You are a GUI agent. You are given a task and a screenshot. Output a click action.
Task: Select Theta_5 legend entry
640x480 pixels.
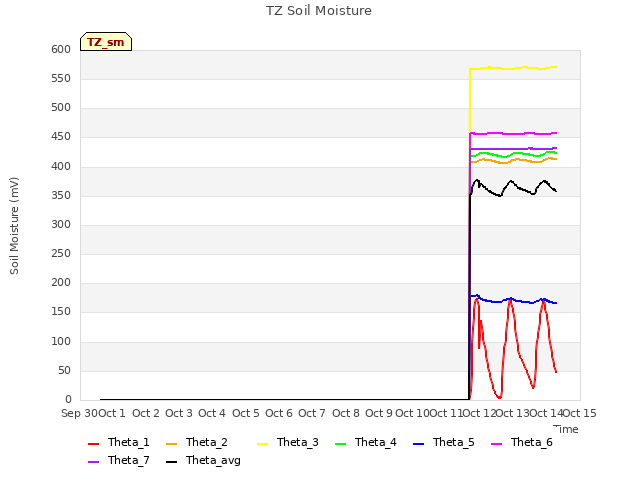[444, 442]
